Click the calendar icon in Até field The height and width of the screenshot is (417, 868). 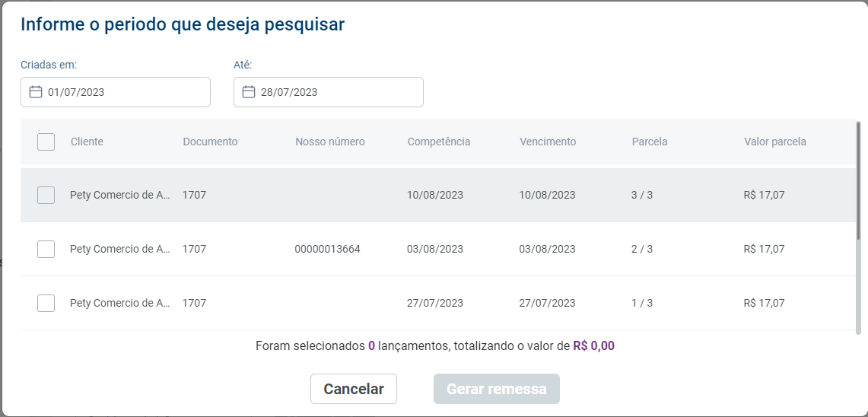click(x=249, y=92)
